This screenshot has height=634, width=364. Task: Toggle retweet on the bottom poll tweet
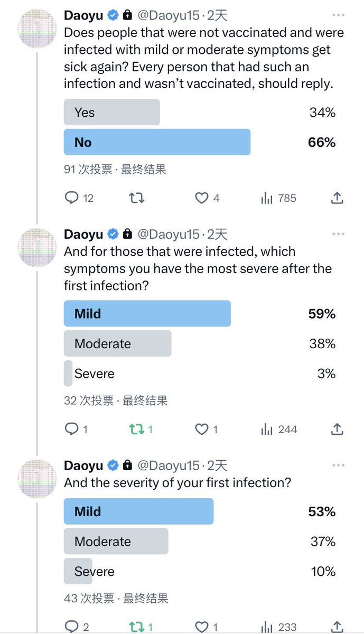[x=137, y=627]
